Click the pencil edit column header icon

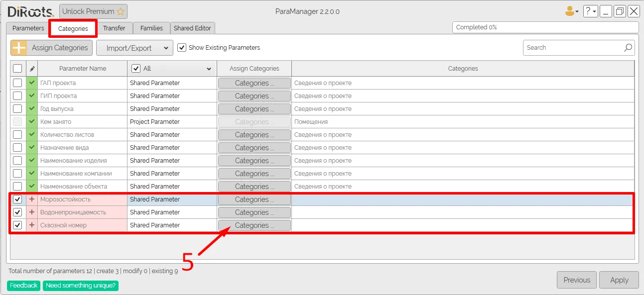(32, 69)
